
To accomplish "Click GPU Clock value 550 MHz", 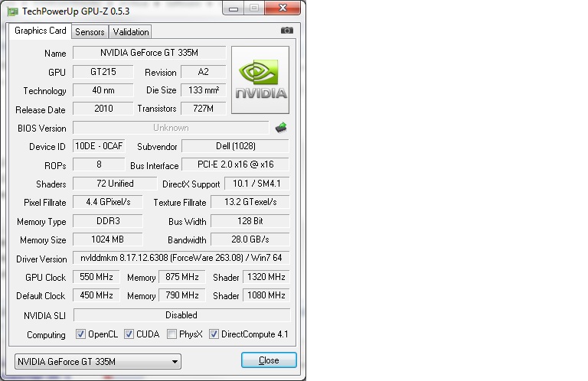I will pos(96,277).
